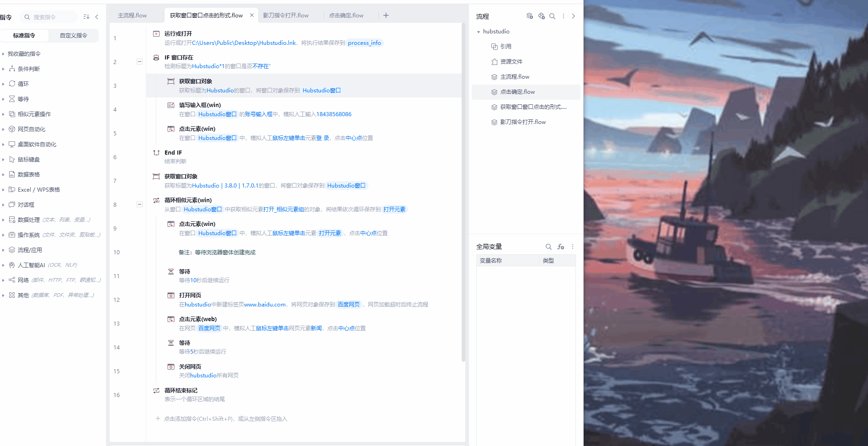Close the 获取窗口窗口点击的形式.flow tab
Screen dimensions: 868x446
click(x=252, y=15)
